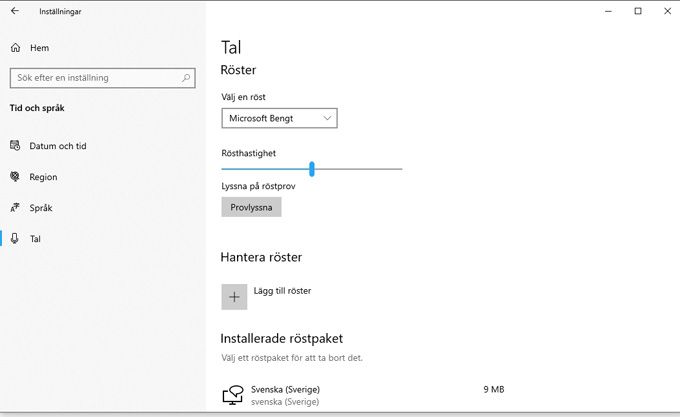Maximize the Inställningar window
The width and height of the screenshot is (680, 417).
[638, 11]
